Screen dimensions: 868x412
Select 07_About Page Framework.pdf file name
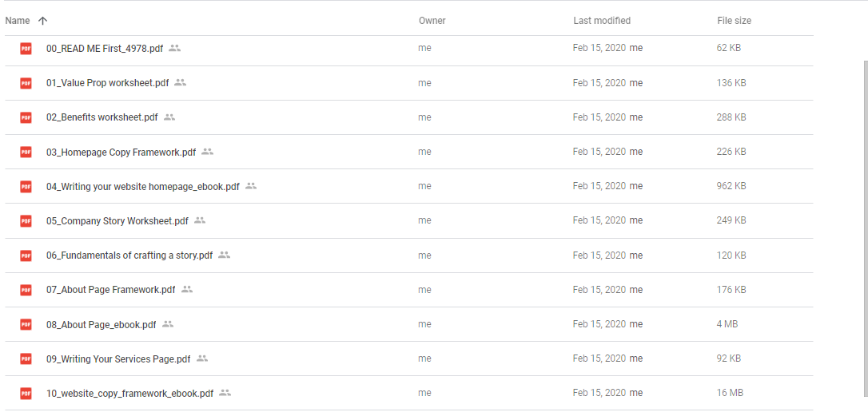pyautogui.click(x=110, y=290)
